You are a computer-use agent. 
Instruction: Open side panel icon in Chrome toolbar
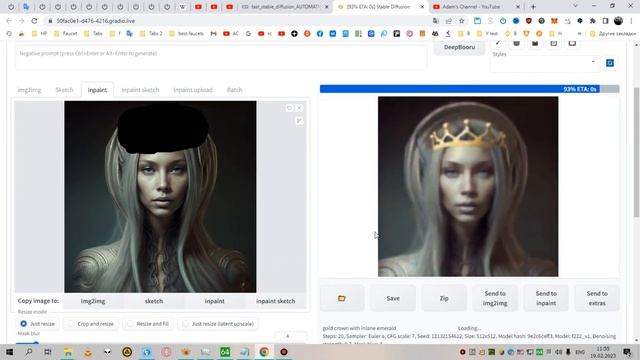point(606,21)
